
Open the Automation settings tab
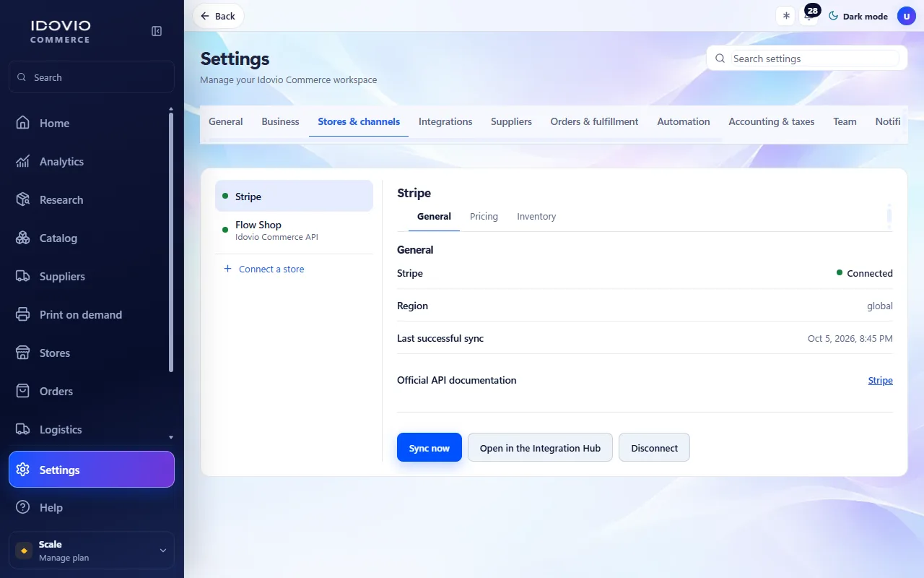684,121
